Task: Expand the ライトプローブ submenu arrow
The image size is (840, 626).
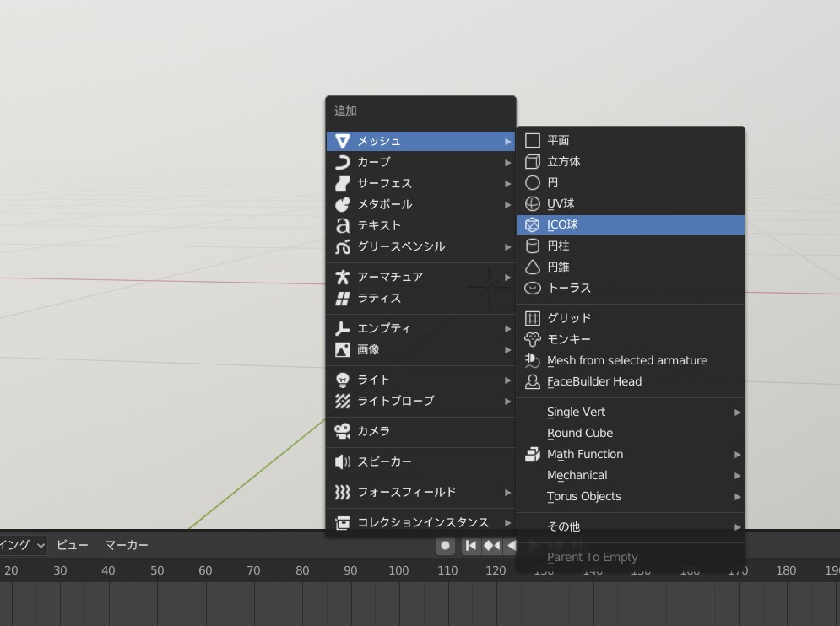Action: point(507,401)
